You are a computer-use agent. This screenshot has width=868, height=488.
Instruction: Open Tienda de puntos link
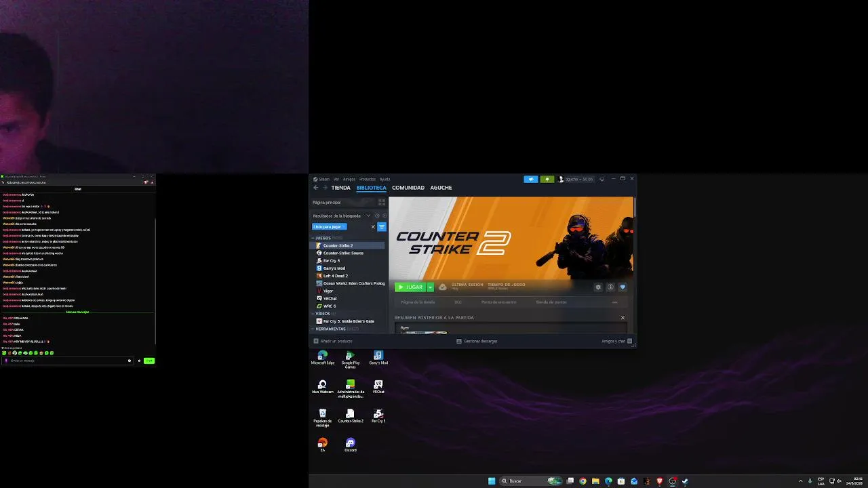coord(551,302)
